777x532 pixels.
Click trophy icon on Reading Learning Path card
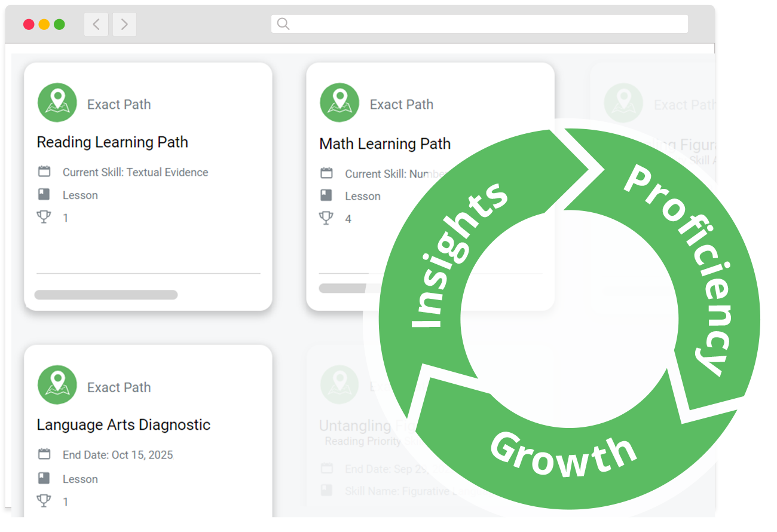(x=44, y=217)
